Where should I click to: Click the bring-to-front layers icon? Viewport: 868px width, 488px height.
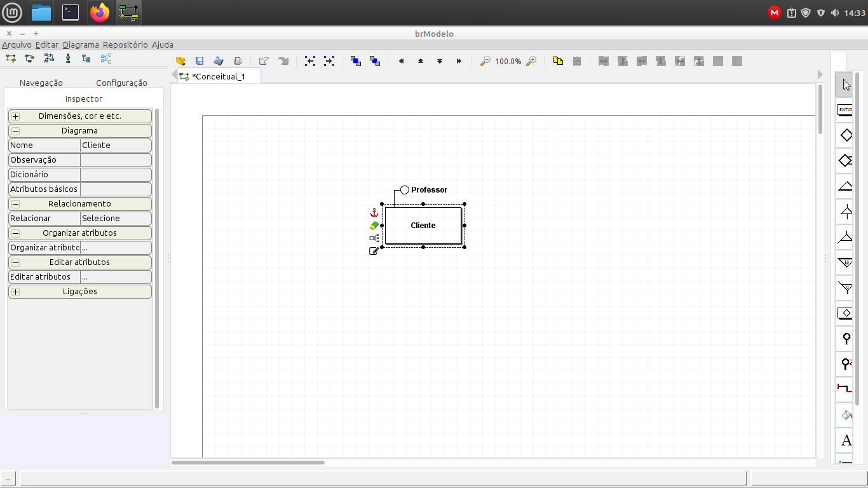[356, 61]
